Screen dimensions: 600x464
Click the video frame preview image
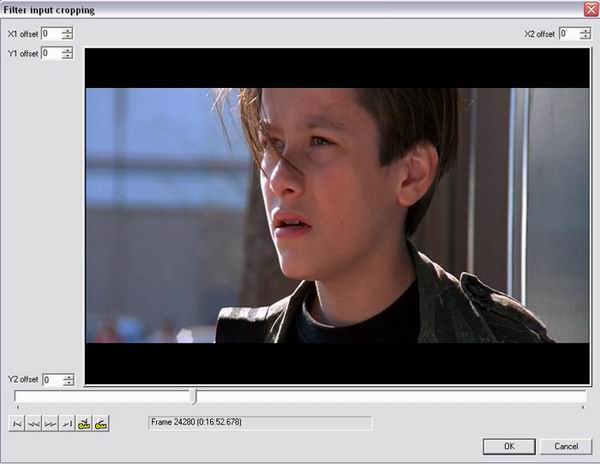[x=337, y=216]
